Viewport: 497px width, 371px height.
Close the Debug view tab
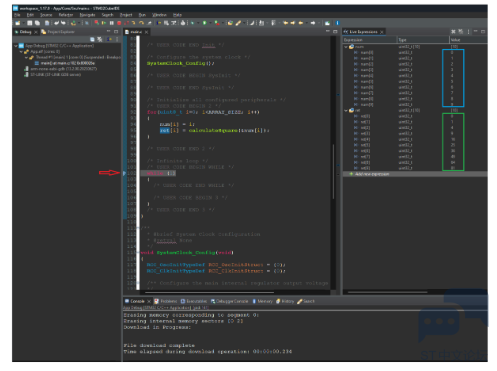point(36,32)
